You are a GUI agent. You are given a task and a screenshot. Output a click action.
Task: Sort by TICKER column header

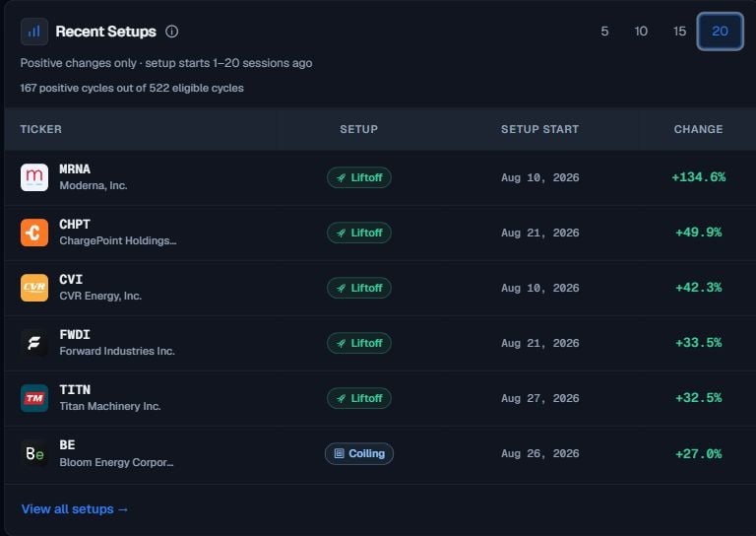[x=41, y=129]
